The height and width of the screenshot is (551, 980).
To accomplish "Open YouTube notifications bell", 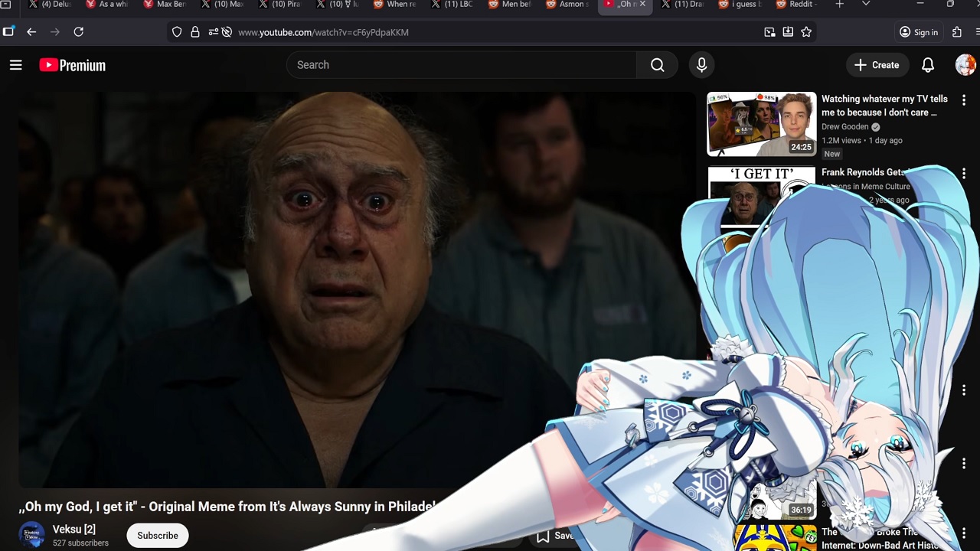I will coord(927,65).
